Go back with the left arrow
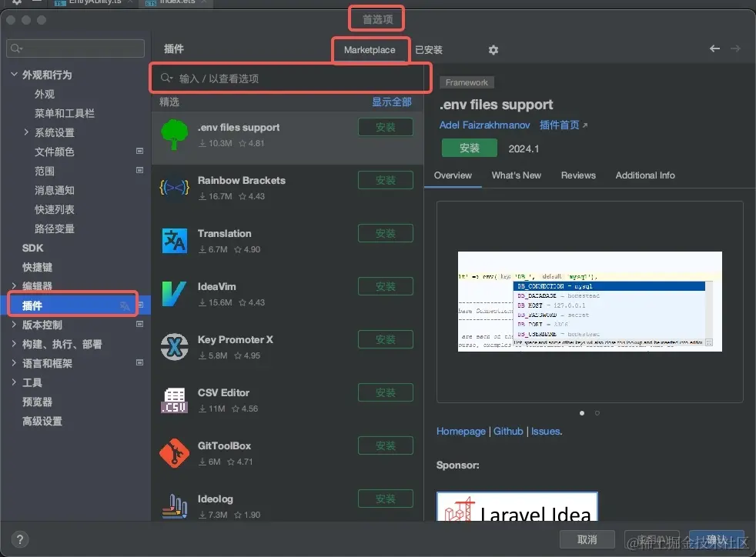This screenshot has height=557, width=756. click(714, 48)
